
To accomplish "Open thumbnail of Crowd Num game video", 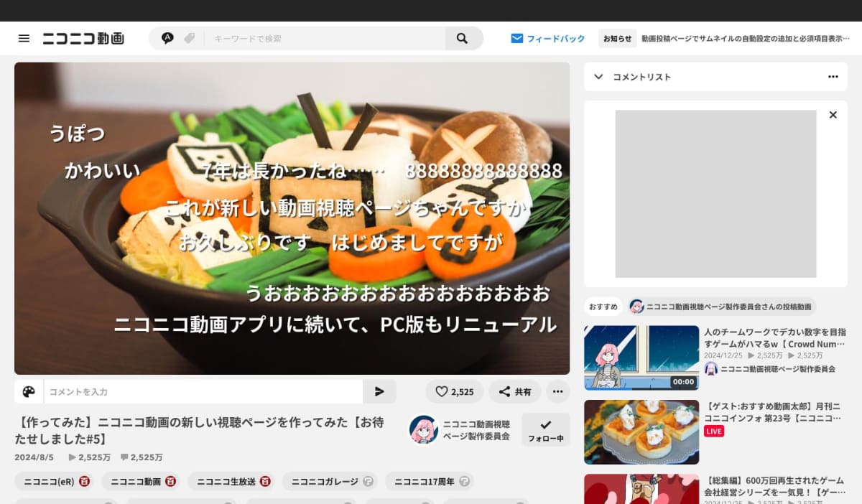I will point(641,358).
